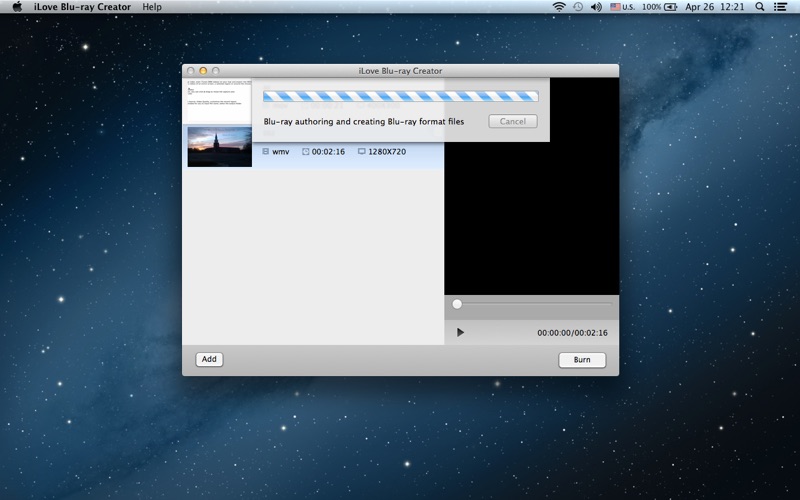Click the 00:02:16 duration text
Image resolution: width=800 pixels, height=500 pixels.
pyautogui.click(x=328, y=152)
